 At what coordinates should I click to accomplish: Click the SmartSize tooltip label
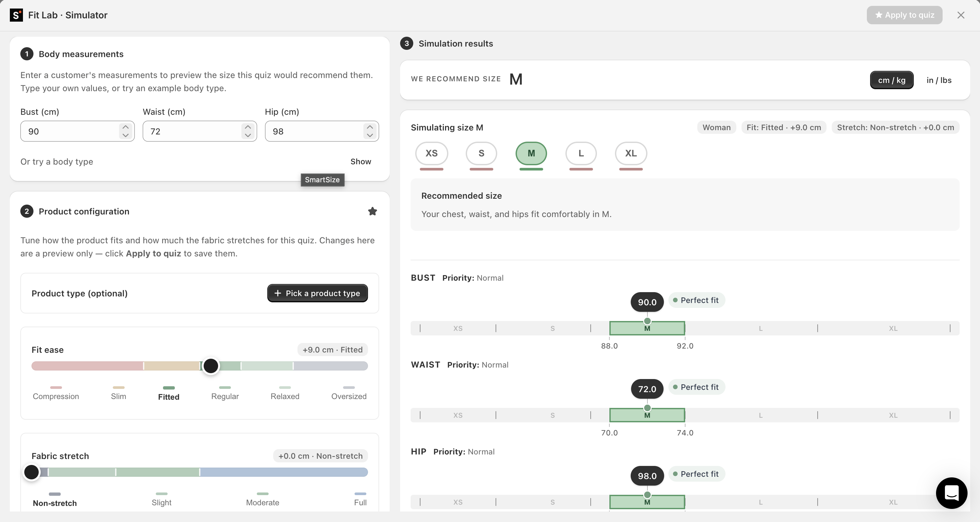pos(322,180)
